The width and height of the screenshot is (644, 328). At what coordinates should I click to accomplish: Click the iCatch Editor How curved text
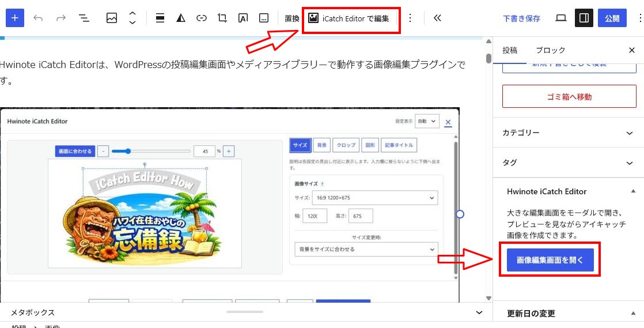click(x=145, y=182)
